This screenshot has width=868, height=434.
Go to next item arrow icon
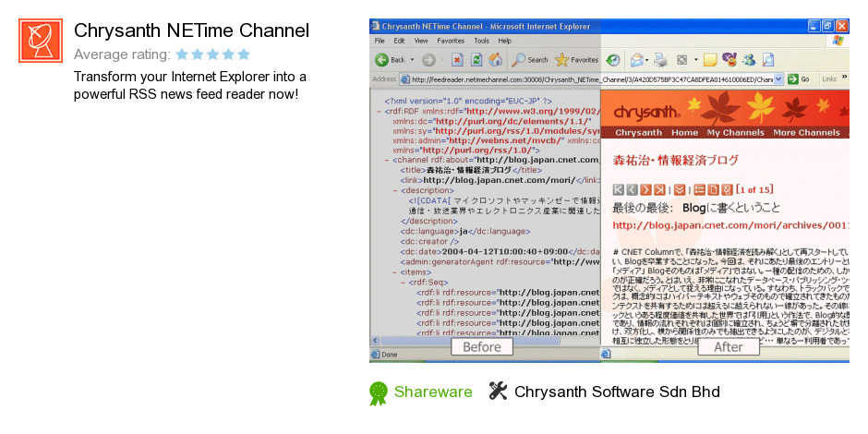point(645,190)
